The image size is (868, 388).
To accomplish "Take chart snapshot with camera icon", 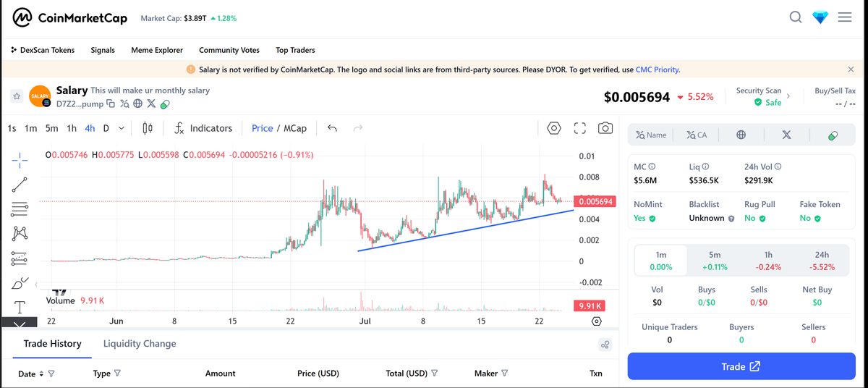I will (x=605, y=128).
